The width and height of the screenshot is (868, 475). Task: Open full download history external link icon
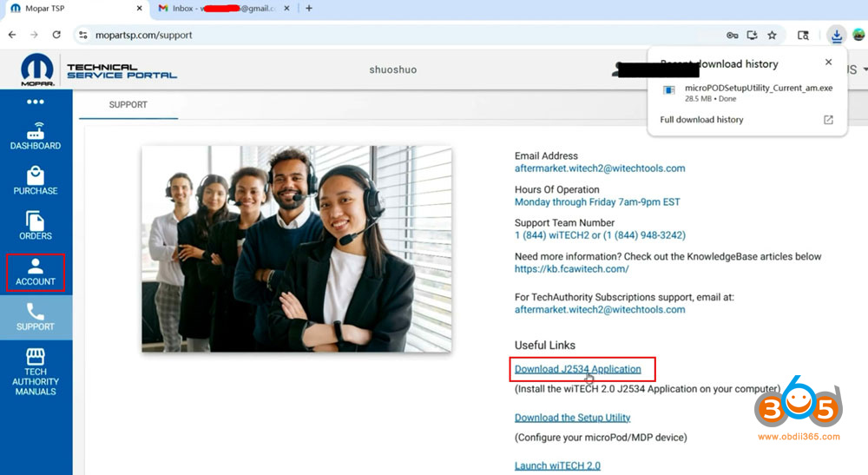coord(828,120)
